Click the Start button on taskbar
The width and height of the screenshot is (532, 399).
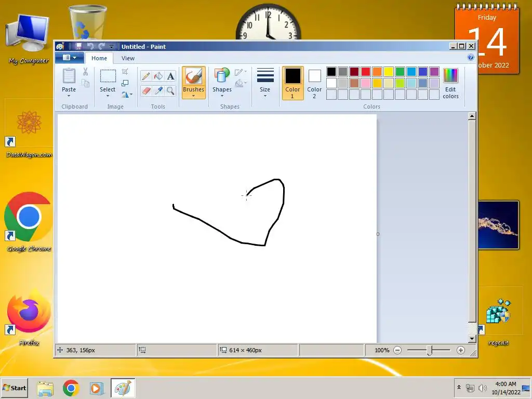click(14, 388)
